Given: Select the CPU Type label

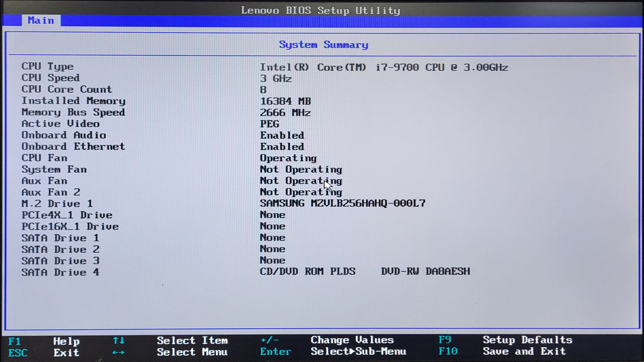Looking at the screenshot, I should [48, 67].
